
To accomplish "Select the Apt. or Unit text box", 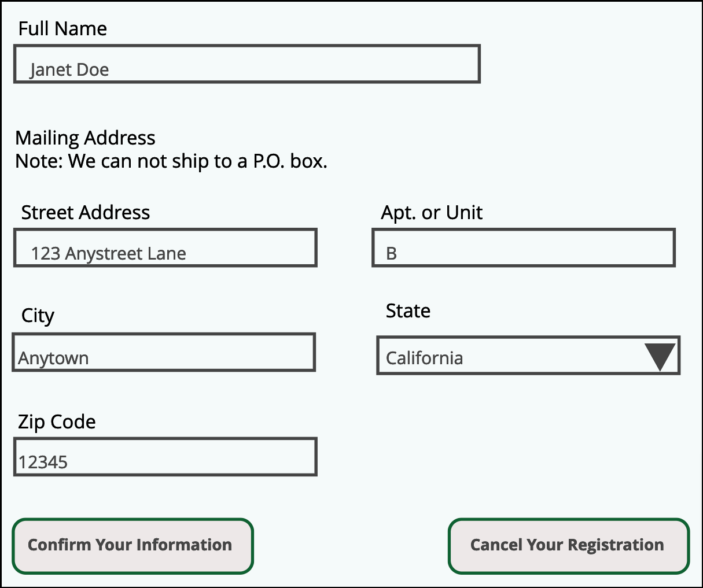I will (x=523, y=247).
